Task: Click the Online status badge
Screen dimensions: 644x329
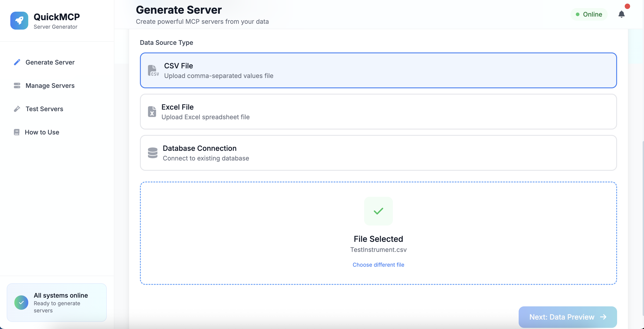Action: tap(589, 14)
